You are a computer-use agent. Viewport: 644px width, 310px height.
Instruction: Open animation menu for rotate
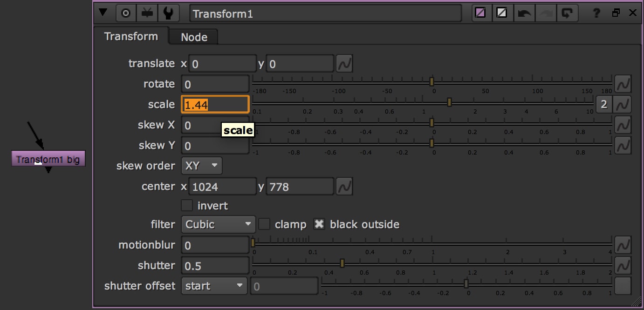tap(623, 84)
